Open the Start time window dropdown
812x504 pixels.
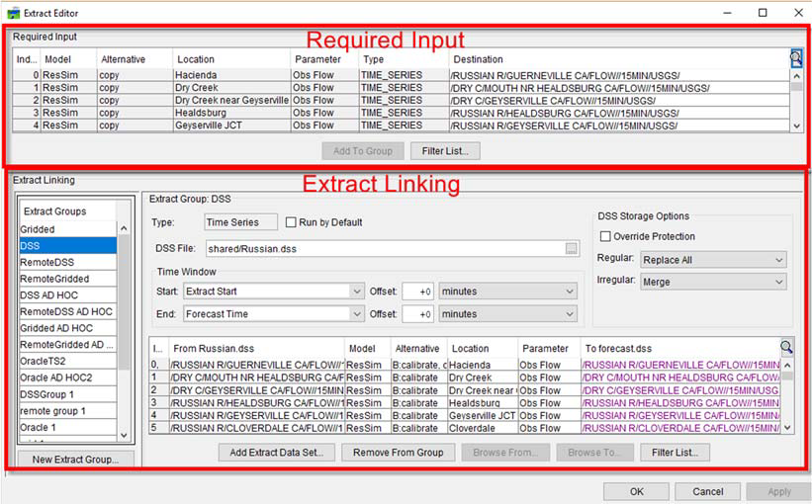[274, 292]
